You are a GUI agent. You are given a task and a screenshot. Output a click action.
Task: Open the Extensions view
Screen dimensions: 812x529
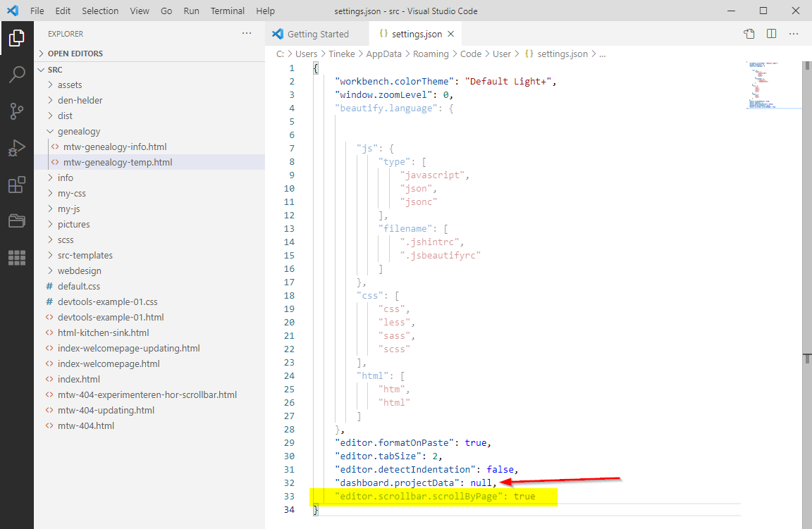coord(17,185)
